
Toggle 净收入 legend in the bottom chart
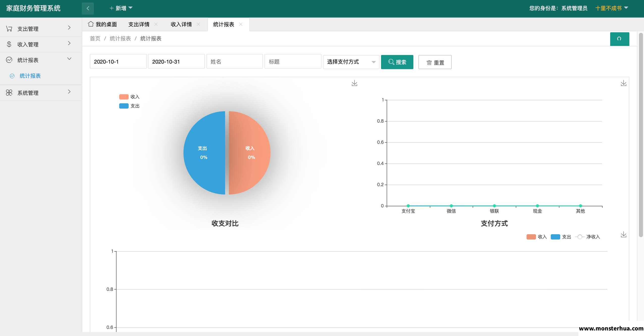pyautogui.click(x=587, y=237)
